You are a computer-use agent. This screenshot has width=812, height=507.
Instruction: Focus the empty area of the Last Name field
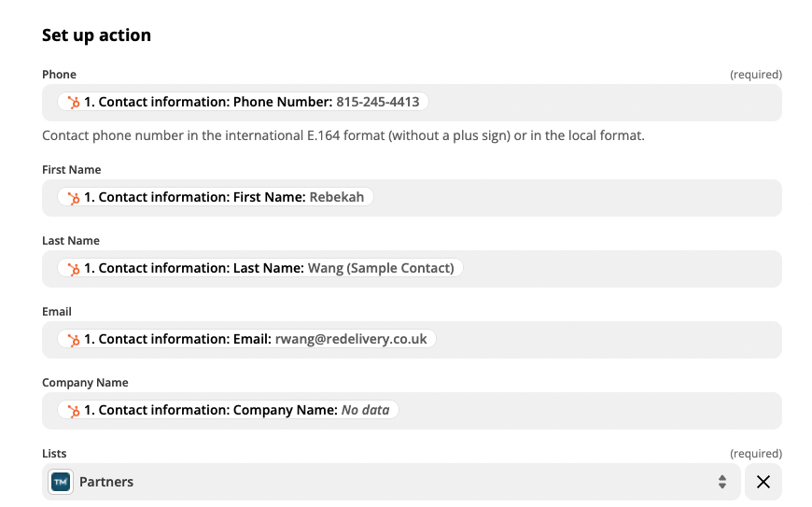point(622,269)
